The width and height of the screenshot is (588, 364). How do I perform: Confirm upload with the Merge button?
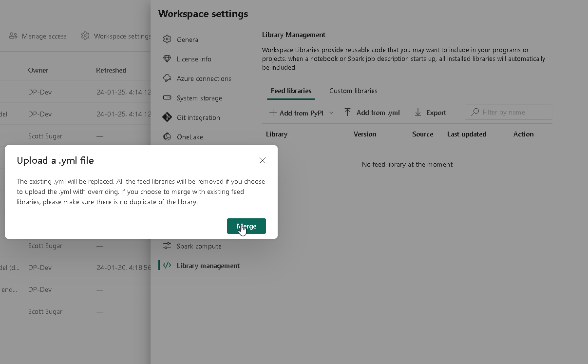[247, 226]
